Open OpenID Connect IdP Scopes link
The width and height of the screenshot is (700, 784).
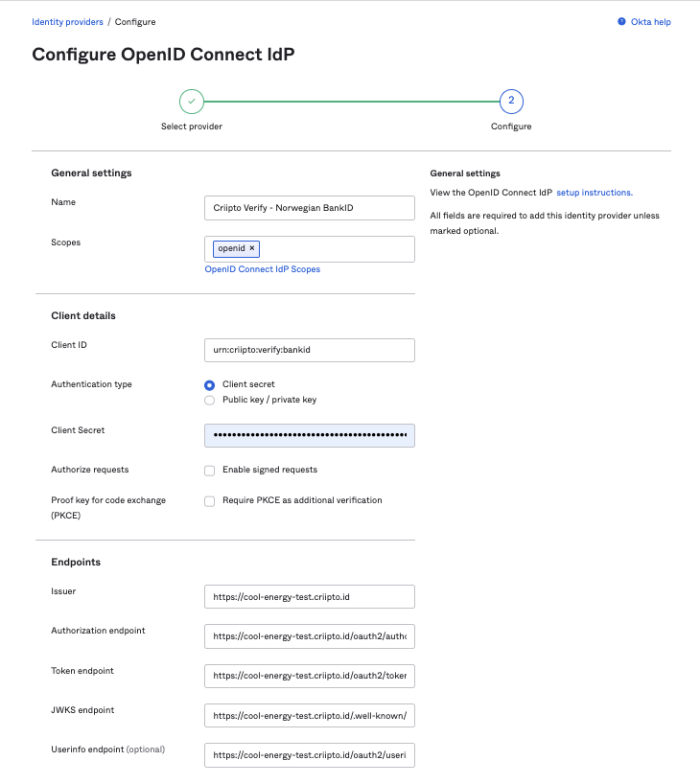coord(263,269)
